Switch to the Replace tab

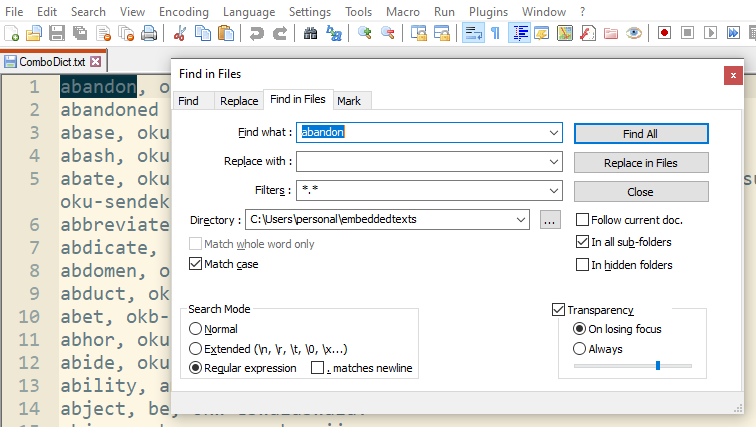[239, 101]
